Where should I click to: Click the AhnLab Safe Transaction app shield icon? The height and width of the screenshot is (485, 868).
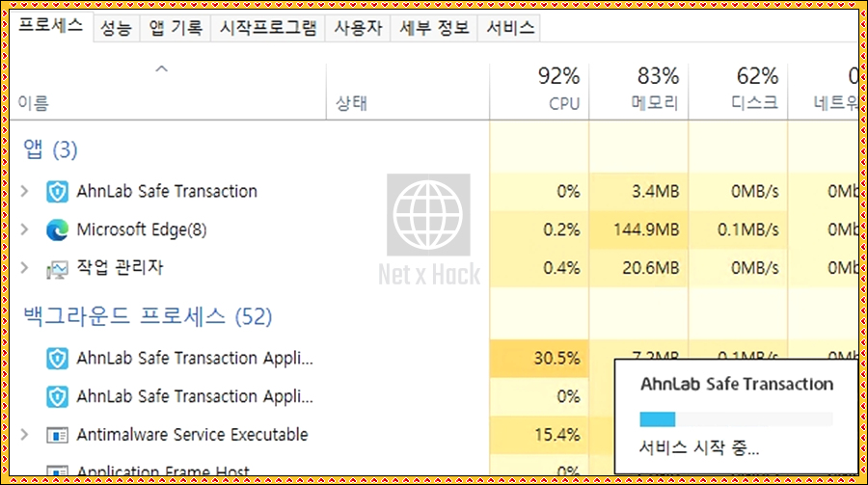pos(57,192)
